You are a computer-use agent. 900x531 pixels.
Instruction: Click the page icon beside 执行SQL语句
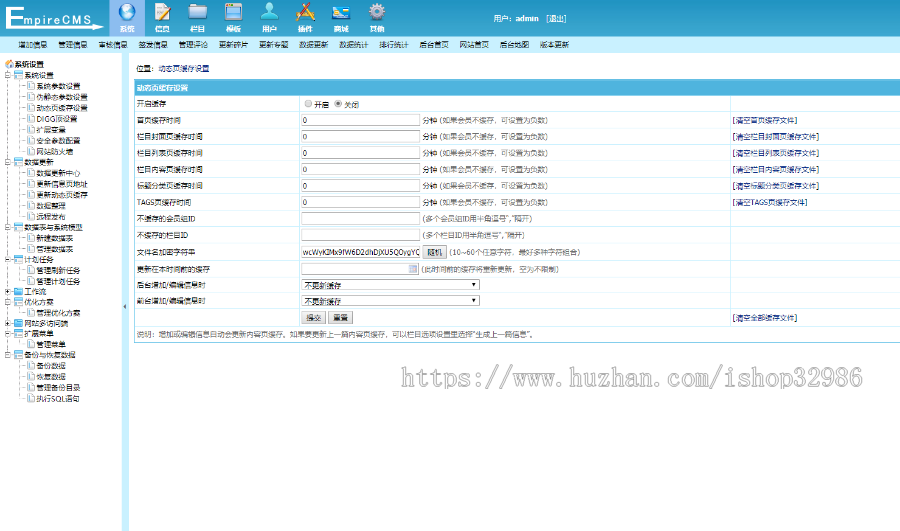[31, 398]
